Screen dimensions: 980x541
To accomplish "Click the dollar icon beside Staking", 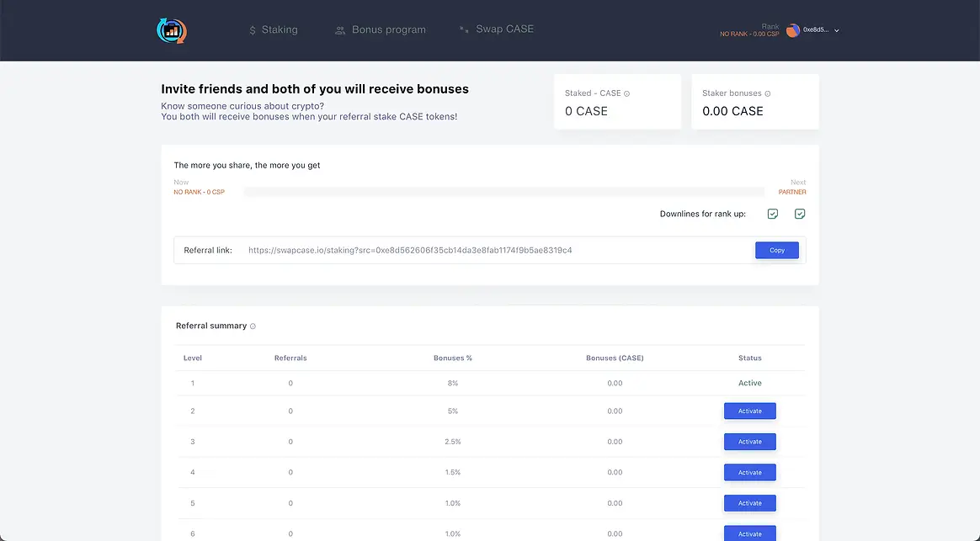I will click(253, 30).
